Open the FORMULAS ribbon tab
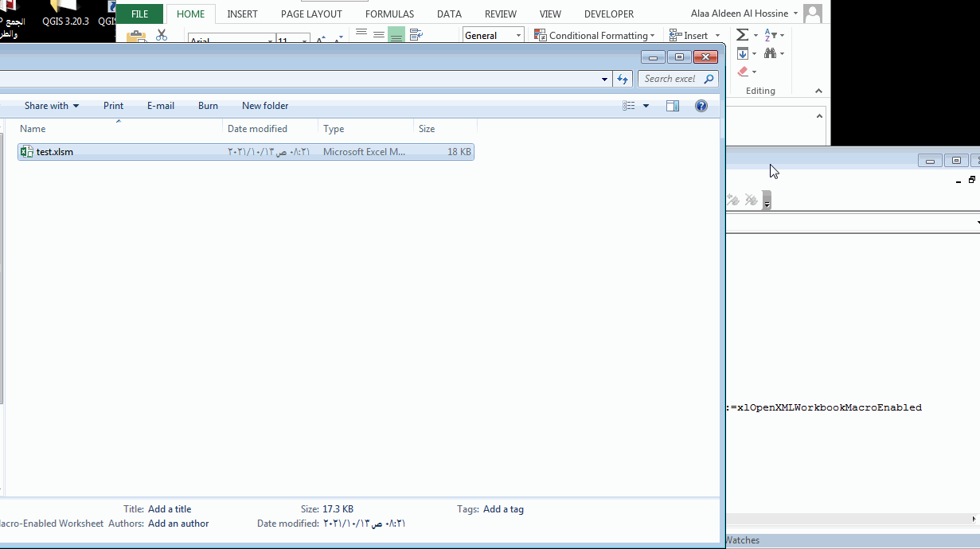This screenshot has height=549, width=980. (389, 14)
